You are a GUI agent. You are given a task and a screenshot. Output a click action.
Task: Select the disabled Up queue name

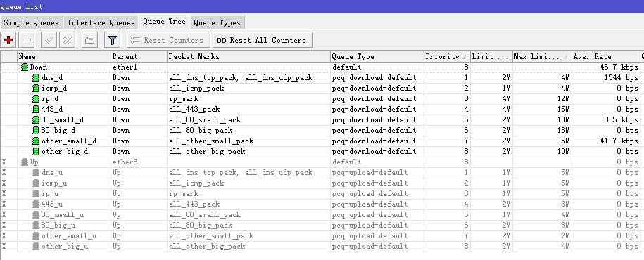pyautogui.click(x=34, y=162)
